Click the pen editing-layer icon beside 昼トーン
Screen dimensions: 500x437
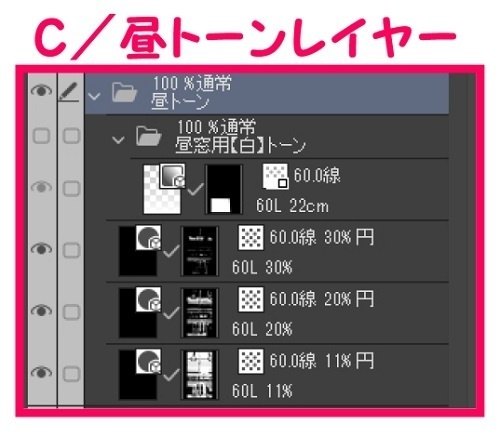pos(68,91)
